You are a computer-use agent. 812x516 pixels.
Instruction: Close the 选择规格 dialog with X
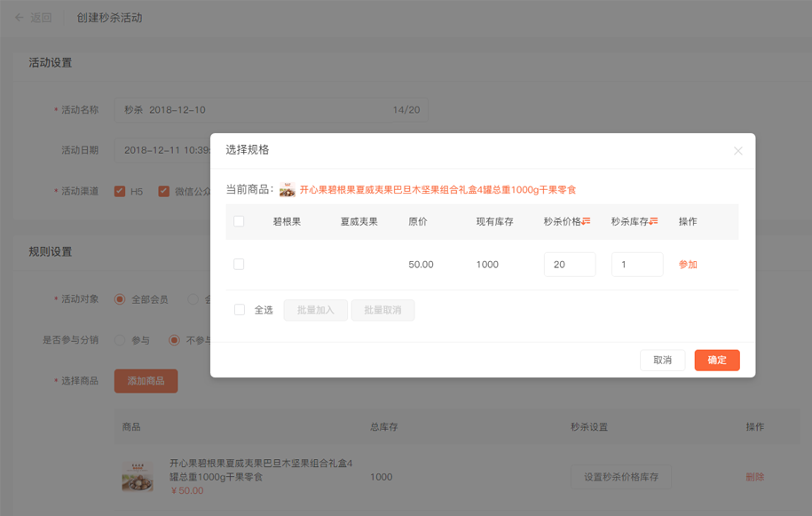click(x=737, y=151)
